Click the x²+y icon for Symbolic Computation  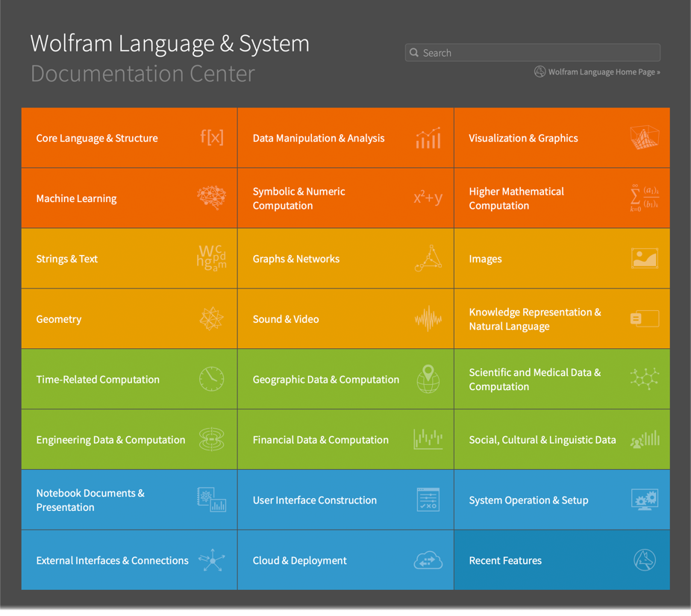coord(428,198)
